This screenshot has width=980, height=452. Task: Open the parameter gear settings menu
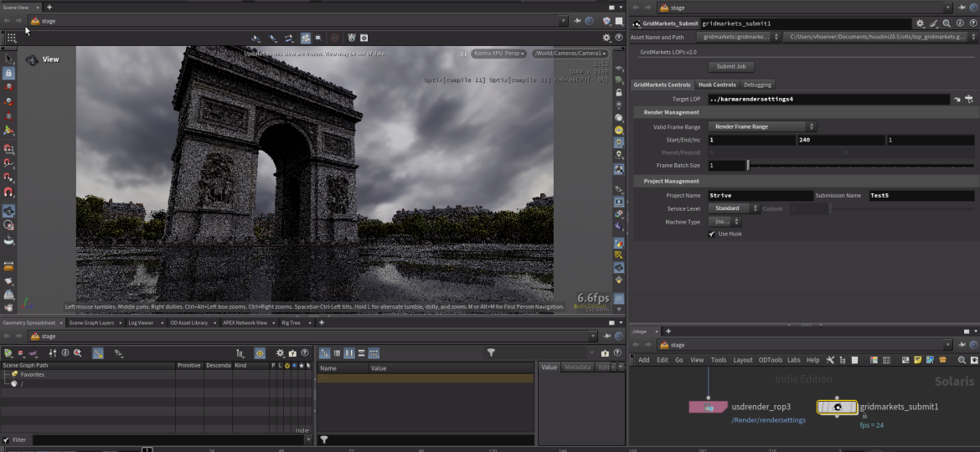coord(921,24)
